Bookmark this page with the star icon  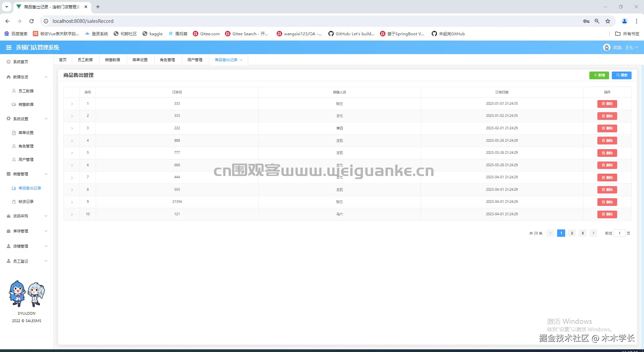click(x=608, y=21)
